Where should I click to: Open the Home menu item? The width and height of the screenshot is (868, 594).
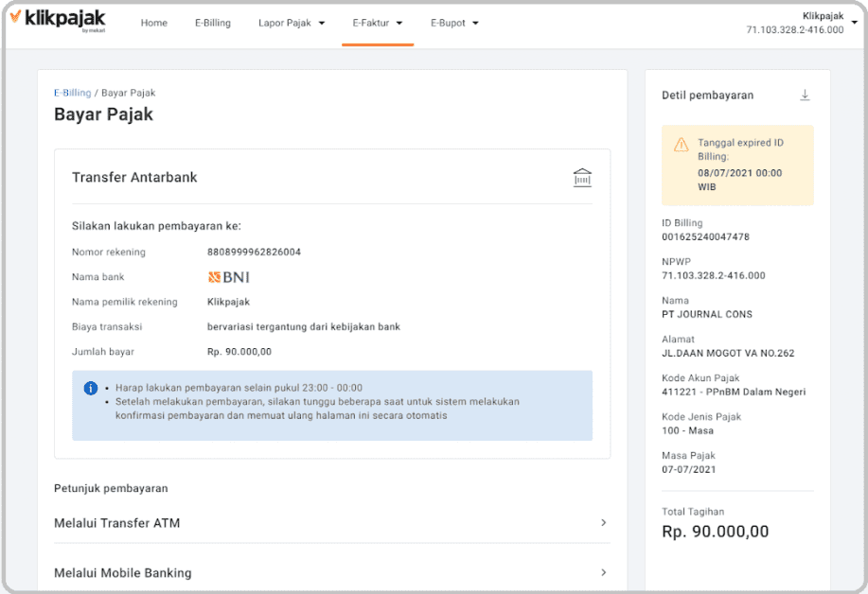point(154,23)
